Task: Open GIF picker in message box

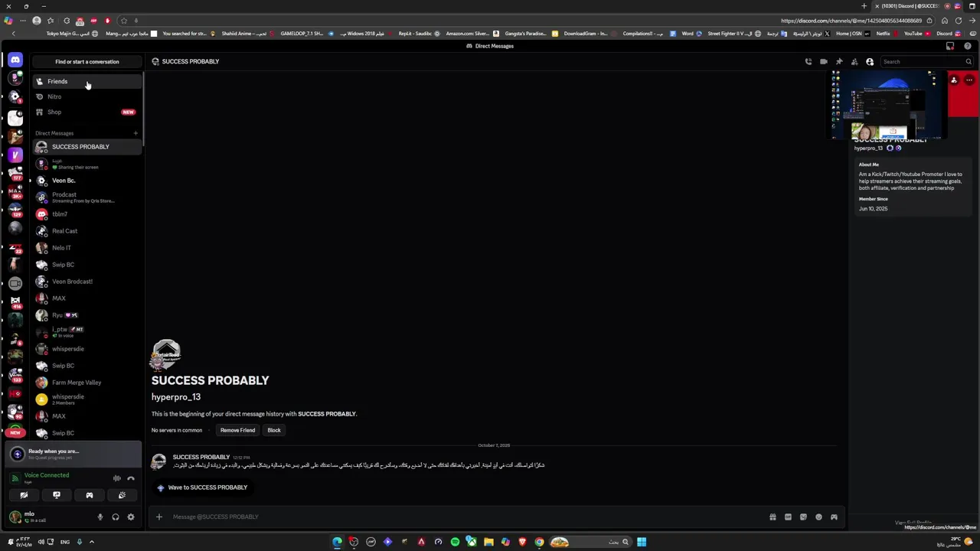Action: pos(788,517)
